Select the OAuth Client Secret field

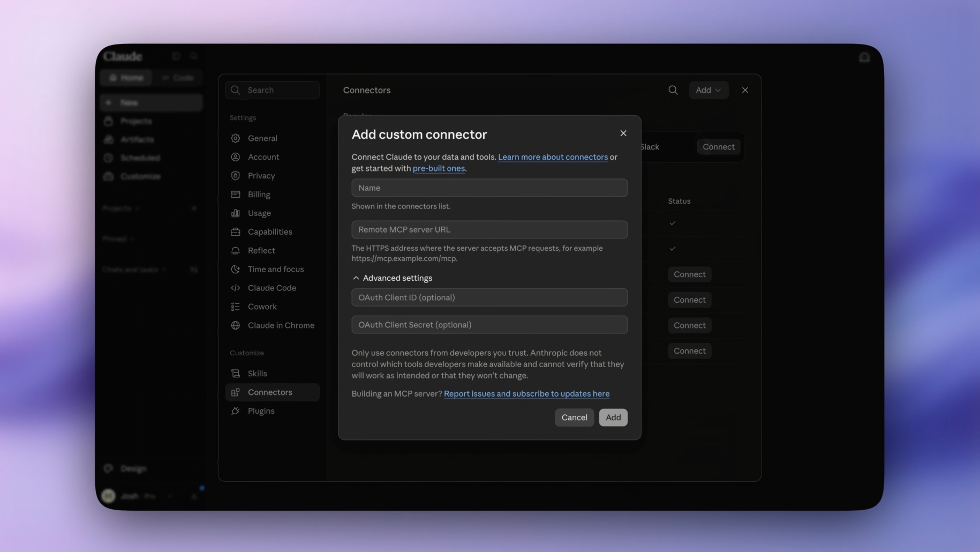489,325
